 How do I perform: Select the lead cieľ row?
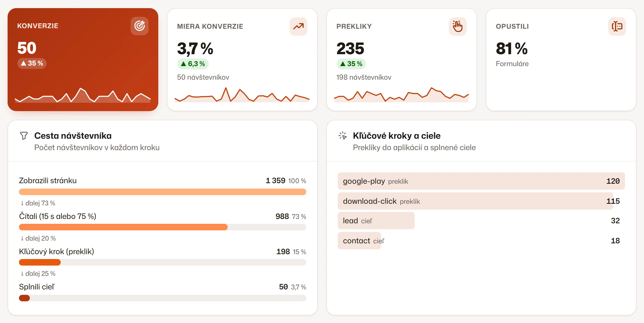click(481, 221)
